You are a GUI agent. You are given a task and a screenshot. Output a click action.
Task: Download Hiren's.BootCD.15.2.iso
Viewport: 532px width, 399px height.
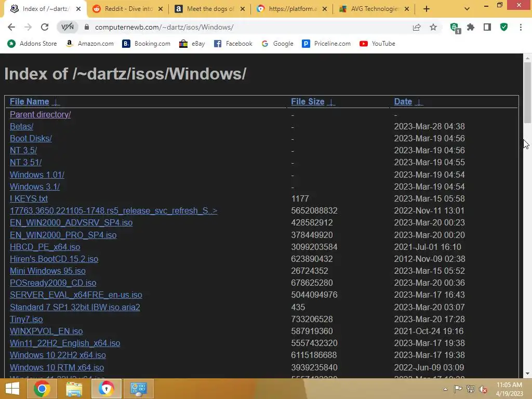[54, 259]
